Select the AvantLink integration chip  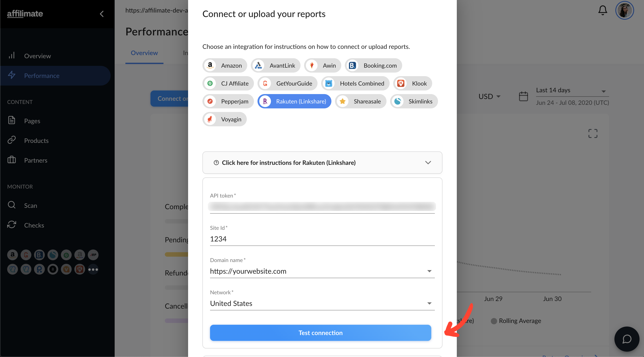(x=275, y=65)
